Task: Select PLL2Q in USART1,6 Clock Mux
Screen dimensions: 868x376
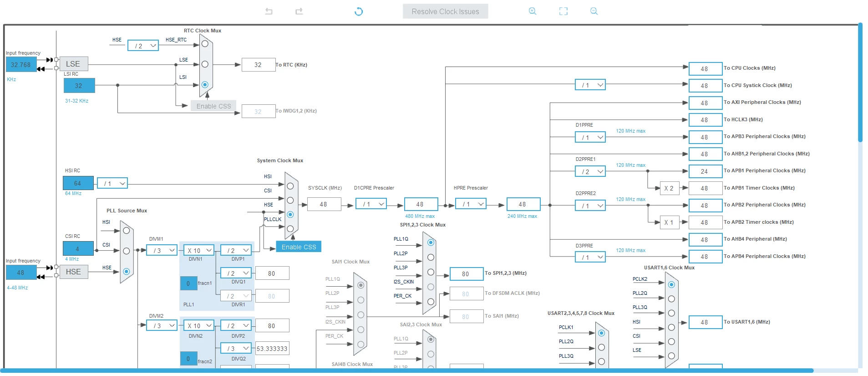Action: pos(671,299)
